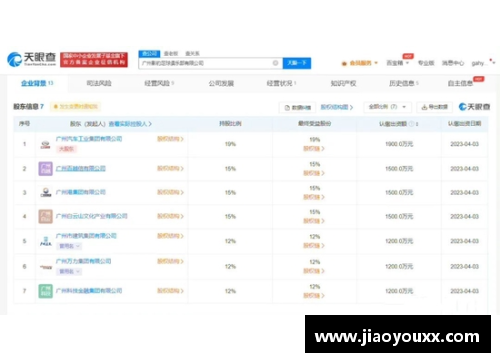500x362 pixels.
Task: Open 会员服务 membership dropdown
Action: click(x=360, y=63)
